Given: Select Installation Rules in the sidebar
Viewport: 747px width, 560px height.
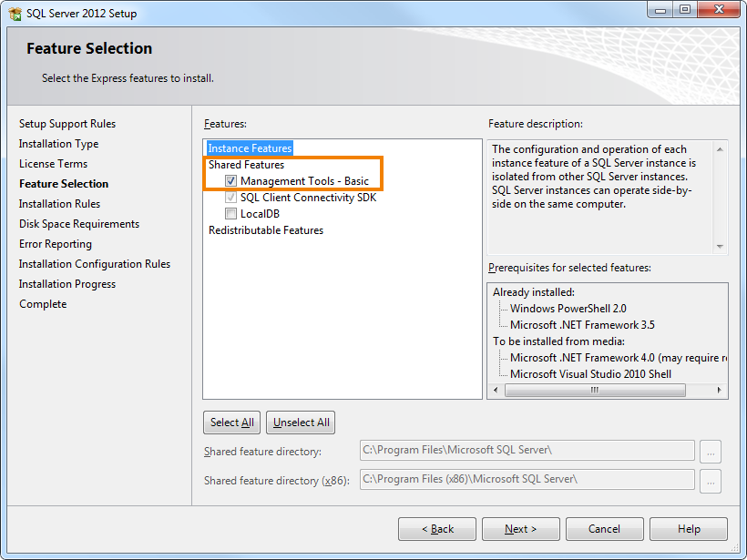Looking at the screenshot, I should [x=59, y=204].
